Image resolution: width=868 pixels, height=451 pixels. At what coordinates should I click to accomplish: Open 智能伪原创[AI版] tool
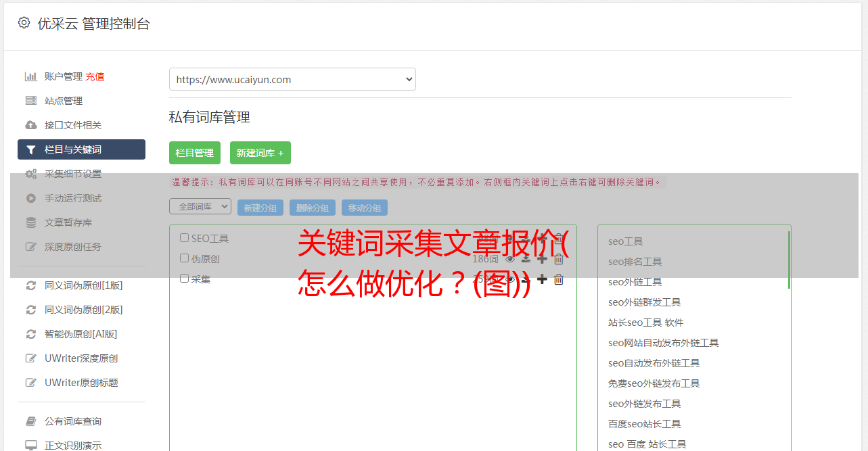[x=81, y=334]
